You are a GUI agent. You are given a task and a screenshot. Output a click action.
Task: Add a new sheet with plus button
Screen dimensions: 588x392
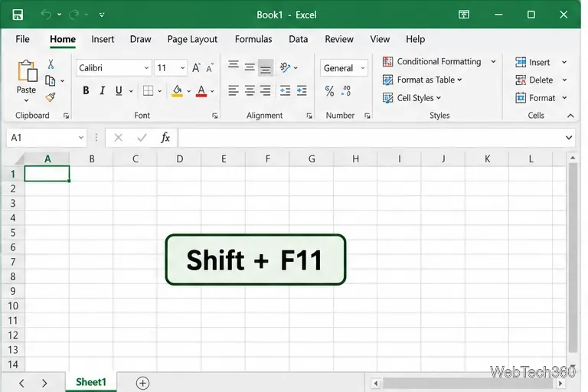click(142, 383)
